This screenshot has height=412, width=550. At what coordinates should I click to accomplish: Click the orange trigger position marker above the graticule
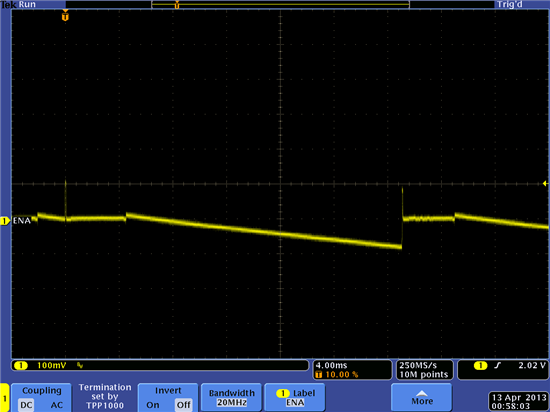[x=65, y=16]
